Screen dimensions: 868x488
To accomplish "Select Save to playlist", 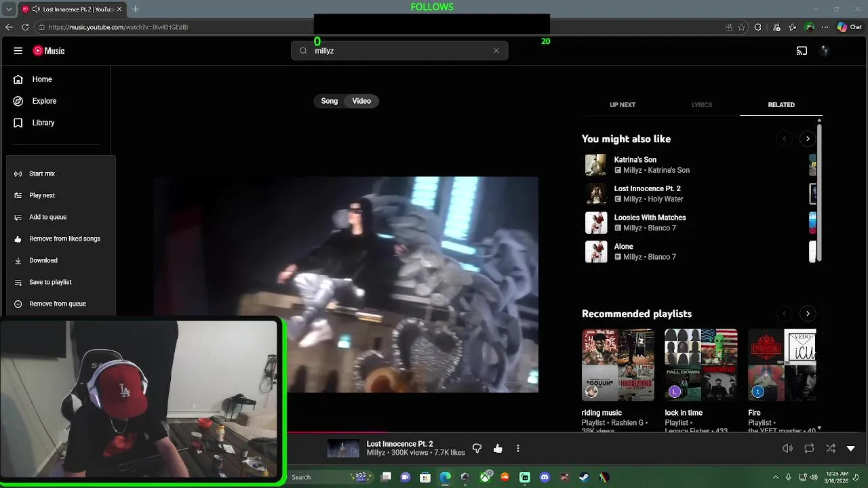I will (x=61, y=282).
